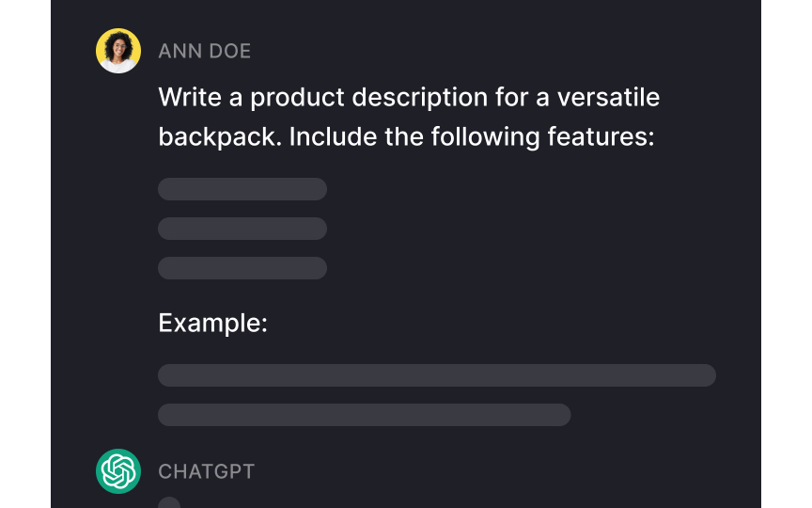Click the small response placeholder under CHATGPT

point(169,502)
